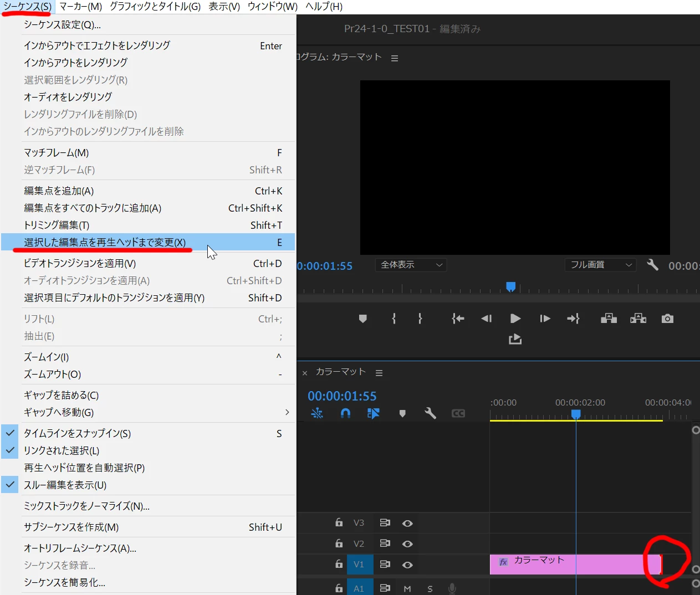The image size is (700, 595).
Task: Click the timeline timecode 00:00:01:55
Action: pos(342,396)
